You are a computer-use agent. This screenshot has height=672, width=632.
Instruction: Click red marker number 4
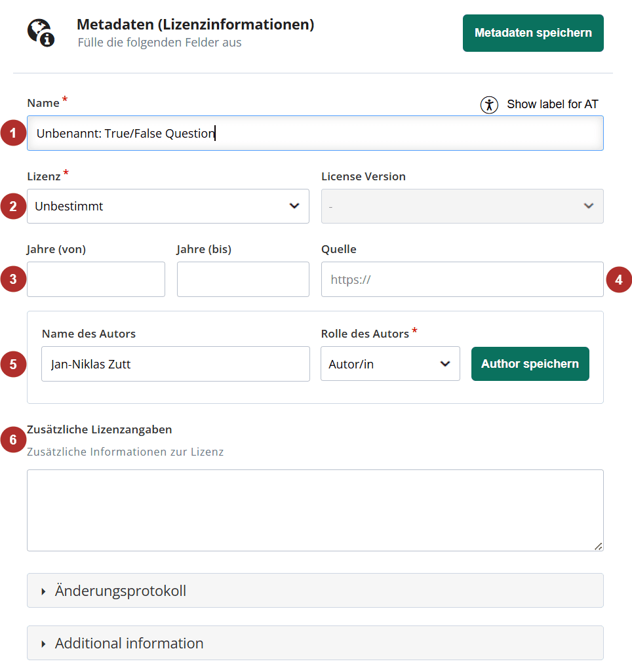point(619,279)
